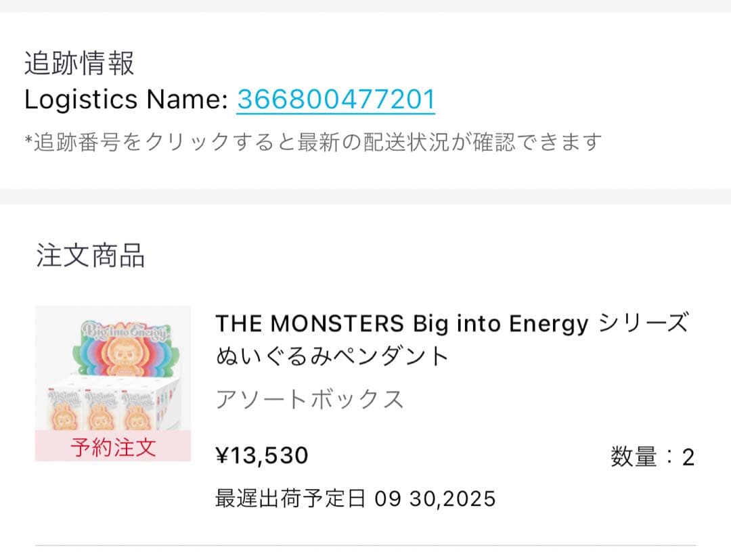Click the ¥13,530 price text
This screenshot has width=731, height=560.
click(261, 456)
